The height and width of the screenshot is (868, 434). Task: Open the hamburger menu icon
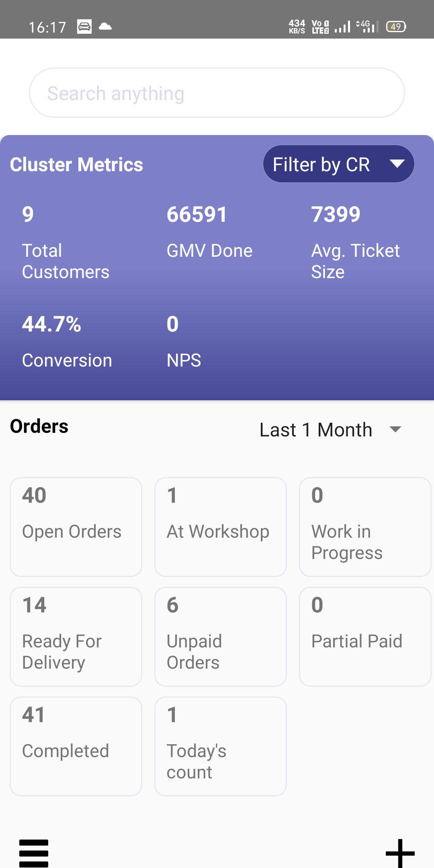click(34, 853)
